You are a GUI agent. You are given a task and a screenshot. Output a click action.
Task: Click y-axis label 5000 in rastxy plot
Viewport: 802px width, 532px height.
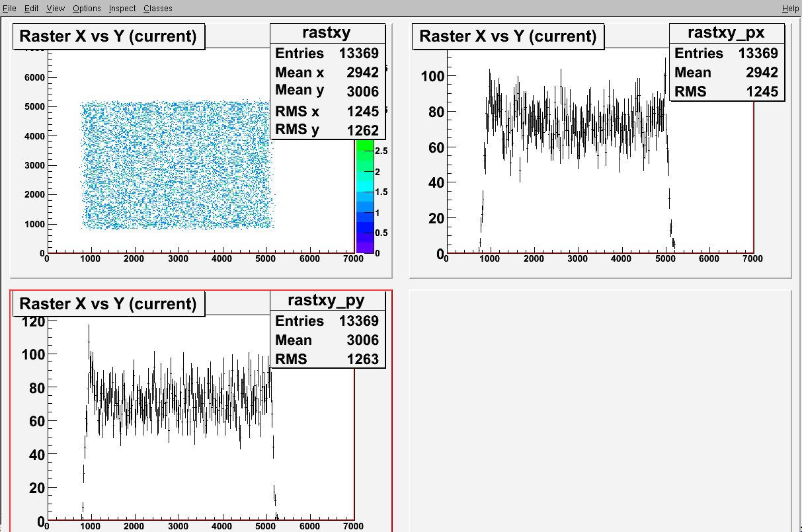click(34, 106)
